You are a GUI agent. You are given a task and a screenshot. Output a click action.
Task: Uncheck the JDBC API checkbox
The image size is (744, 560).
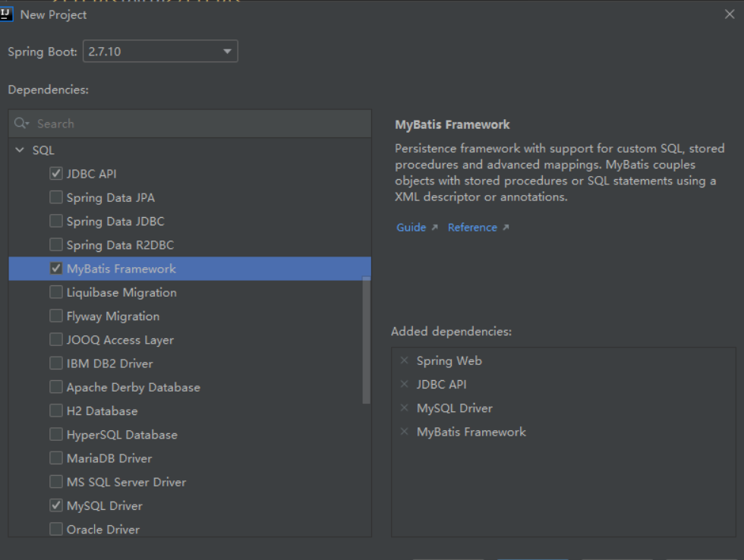point(55,174)
